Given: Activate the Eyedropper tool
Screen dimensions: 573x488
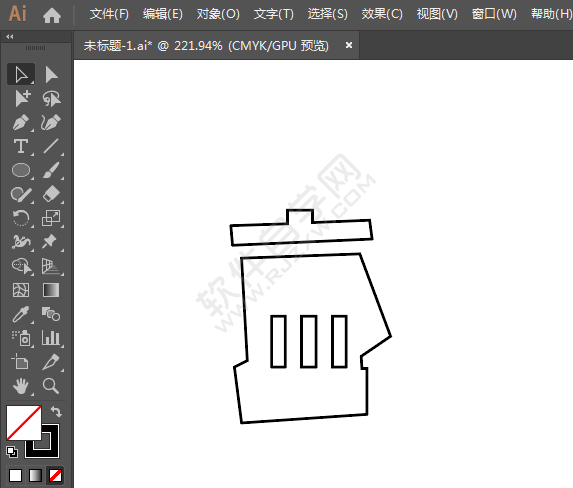Looking at the screenshot, I should pyautogui.click(x=21, y=314).
